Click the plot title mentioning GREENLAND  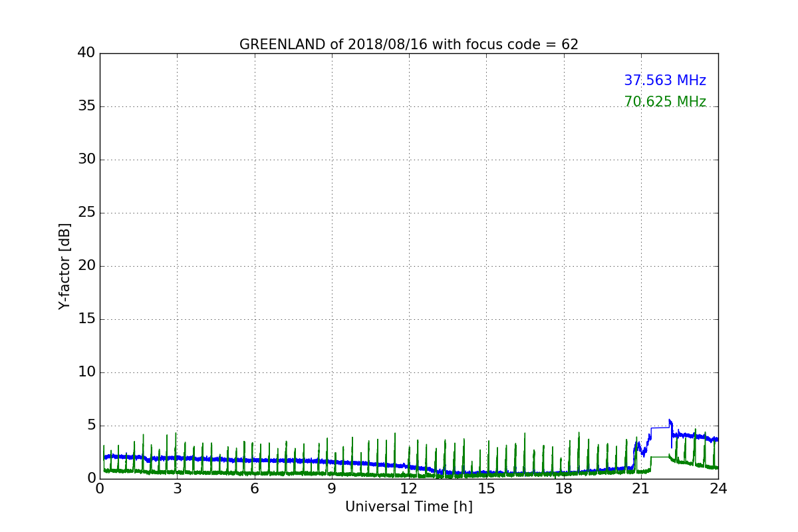point(409,45)
